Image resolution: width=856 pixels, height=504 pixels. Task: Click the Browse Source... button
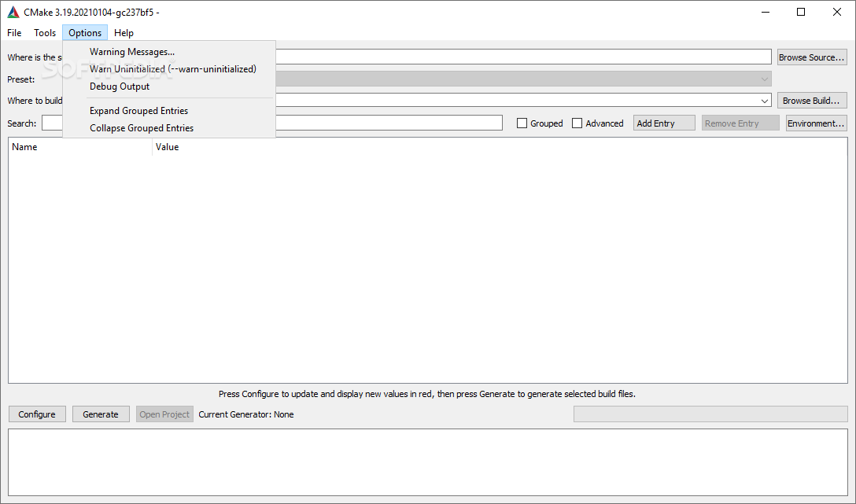tap(812, 57)
